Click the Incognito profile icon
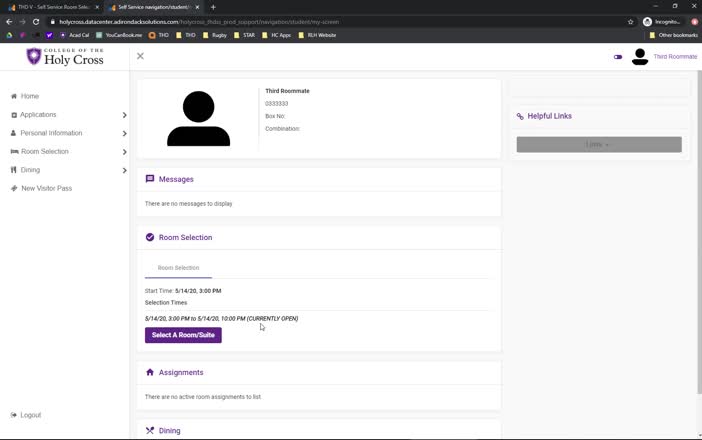This screenshot has width=702, height=440. click(647, 21)
